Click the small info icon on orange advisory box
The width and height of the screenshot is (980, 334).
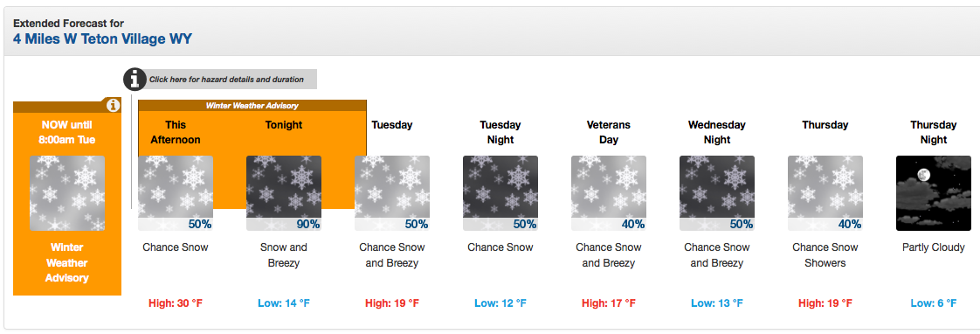113,105
